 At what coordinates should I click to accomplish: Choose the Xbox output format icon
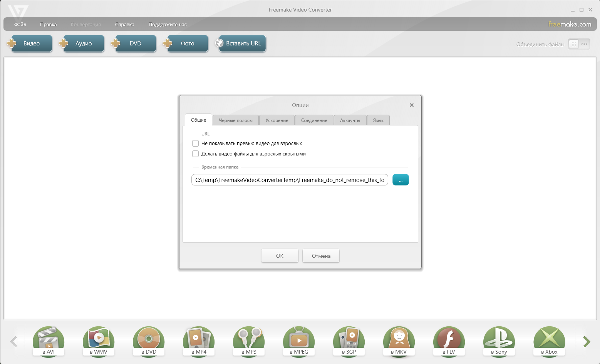coord(549,341)
